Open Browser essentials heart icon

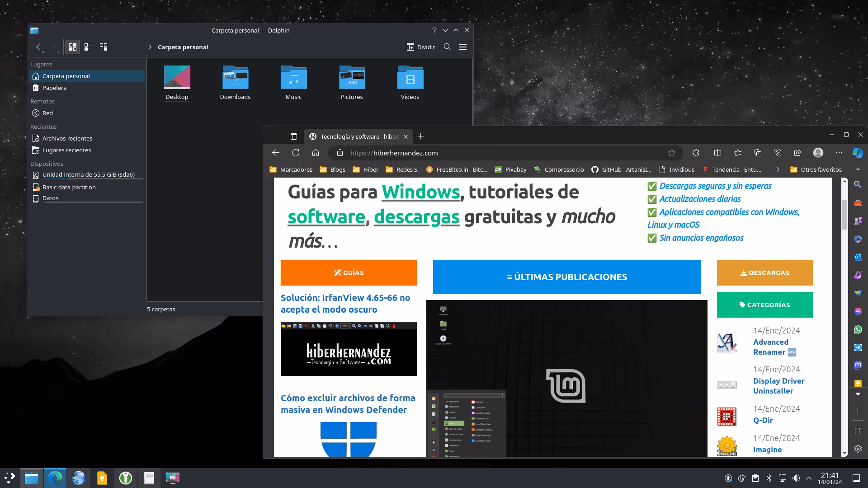(x=778, y=153)
